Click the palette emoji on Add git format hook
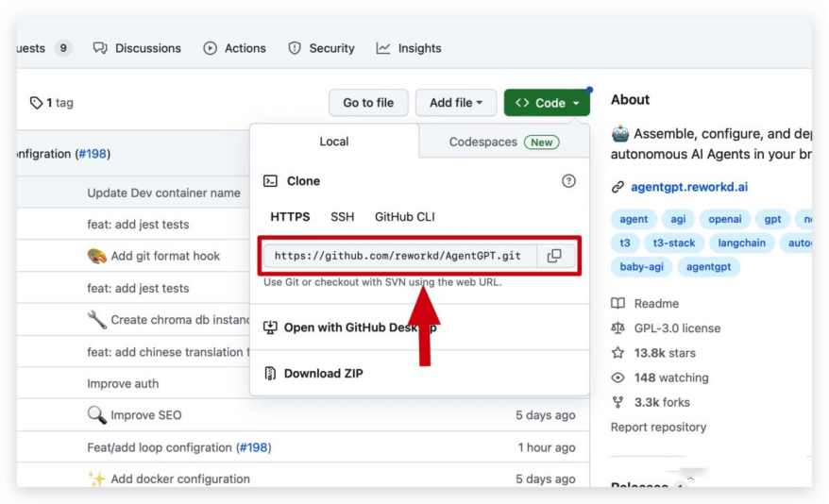This screenshot has width=829, height=504. pyautogui.click(x=96, y=256)
